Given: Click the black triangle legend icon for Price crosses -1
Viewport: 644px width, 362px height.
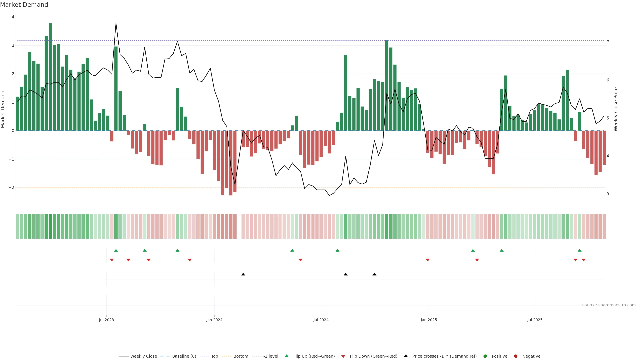Looking at the screenshot, I should click(x=406, y=356).
